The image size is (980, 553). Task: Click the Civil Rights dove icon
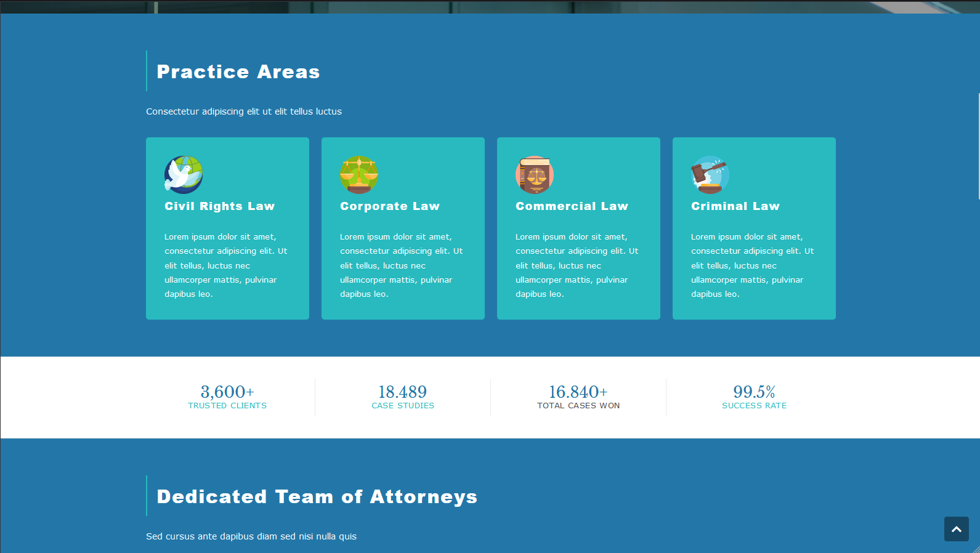coord(184,175)
